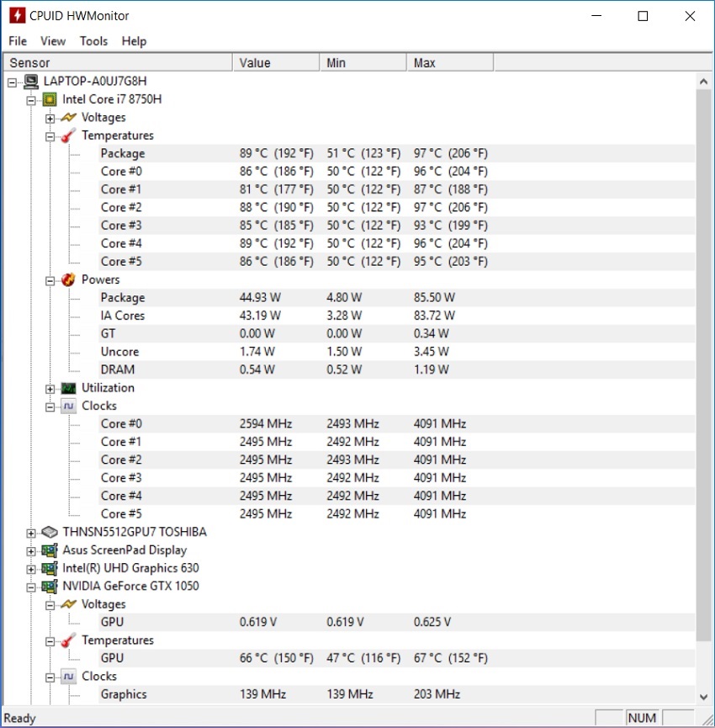
Task: Maximize the HWMonitor window
Action: (x=643, y=16)
